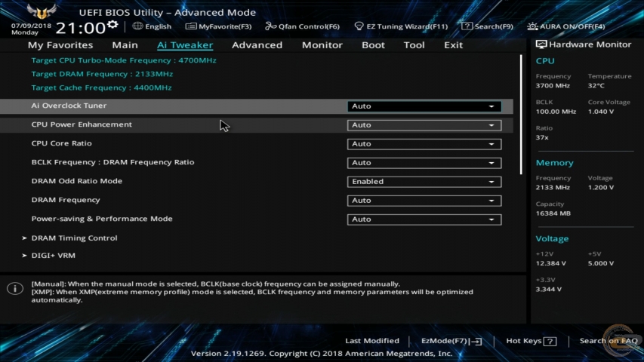The width and height of the screenshot is (644, 362).
Task: Click Target CPU Turbo-Mode Frequency text
Action: [124, 60]
